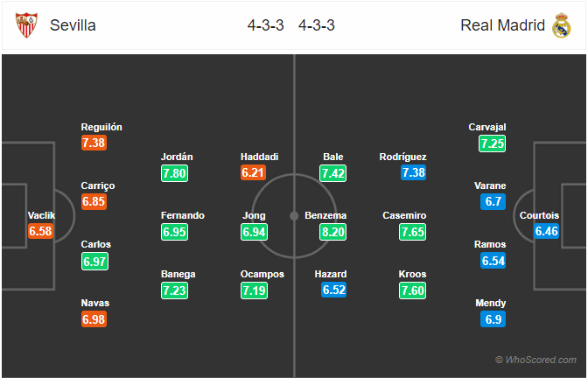Select the Real Madrid team name
The image size is (588, 378).
click(502, 25)
